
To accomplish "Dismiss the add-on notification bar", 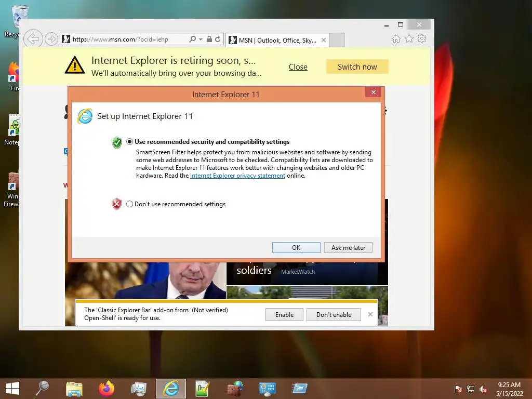I will [370, 314].
